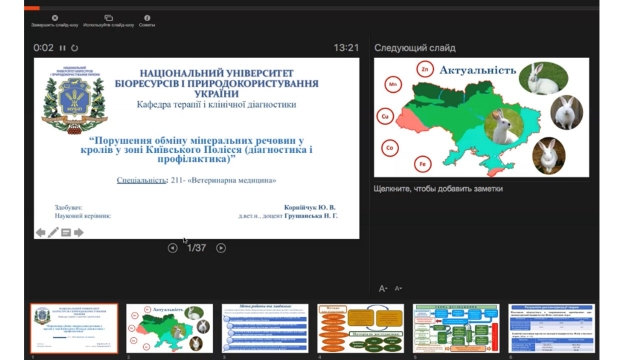This screenshot has height=360, width=640.
Task: Click the next slide preview image
Action: click(482, 118)
